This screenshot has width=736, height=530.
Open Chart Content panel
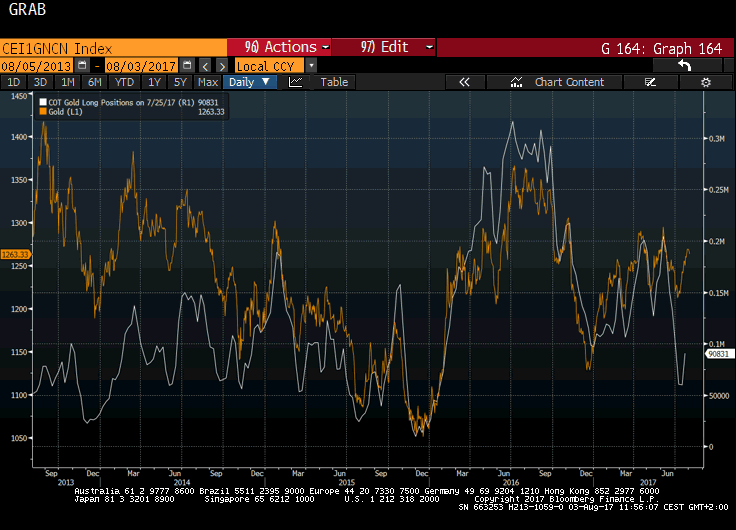coord(557,82)
